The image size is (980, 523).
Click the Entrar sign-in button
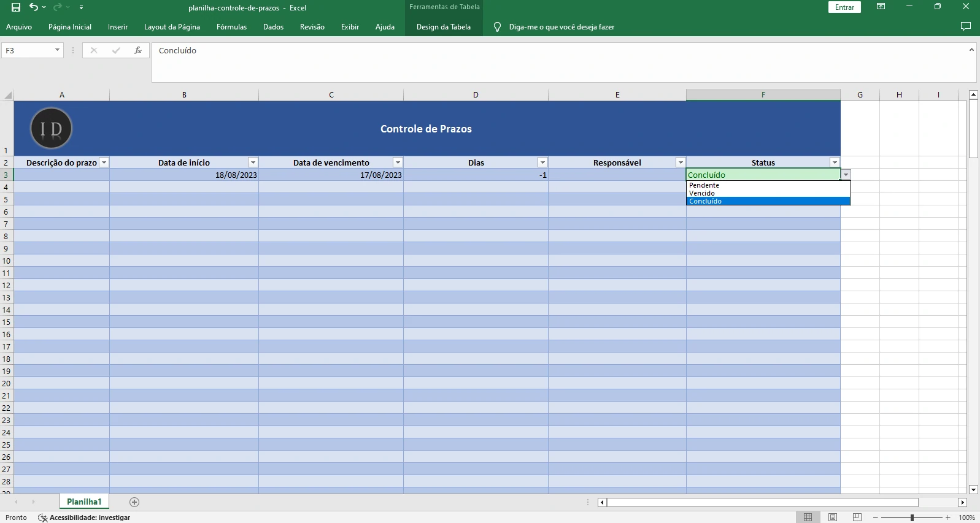tap(844, 7)
